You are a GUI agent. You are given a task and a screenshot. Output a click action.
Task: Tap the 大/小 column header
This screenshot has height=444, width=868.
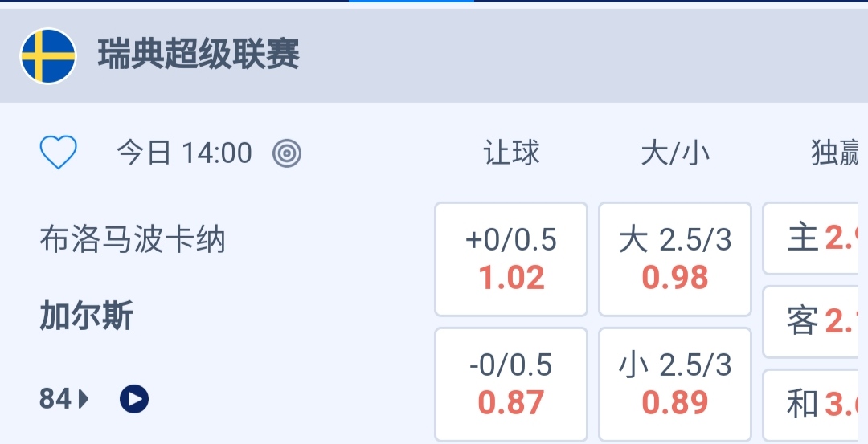[x=675, y=153]
